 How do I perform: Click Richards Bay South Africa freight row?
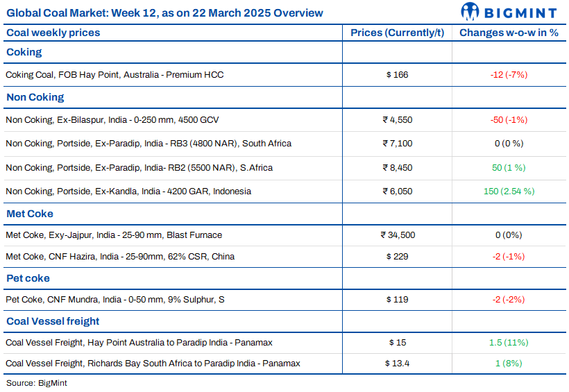click(x=153, y=363)
